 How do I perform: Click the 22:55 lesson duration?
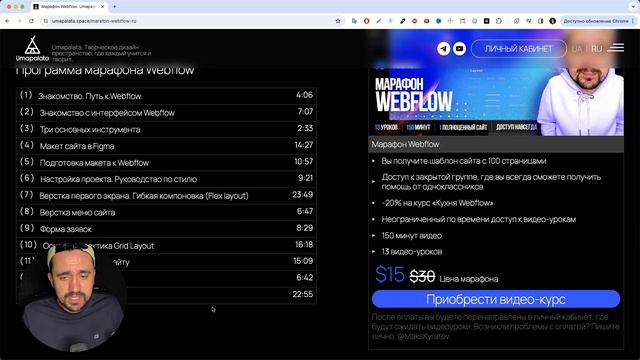click(302, 294)
